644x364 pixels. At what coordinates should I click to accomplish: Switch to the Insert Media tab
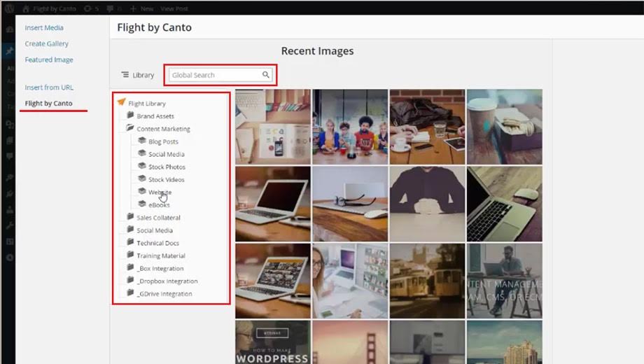pyautogui.click(x=44, y=28)
